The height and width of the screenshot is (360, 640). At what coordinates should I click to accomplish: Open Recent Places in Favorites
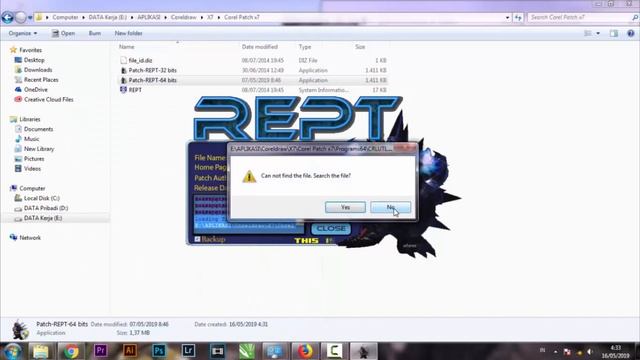pos(41,80)
